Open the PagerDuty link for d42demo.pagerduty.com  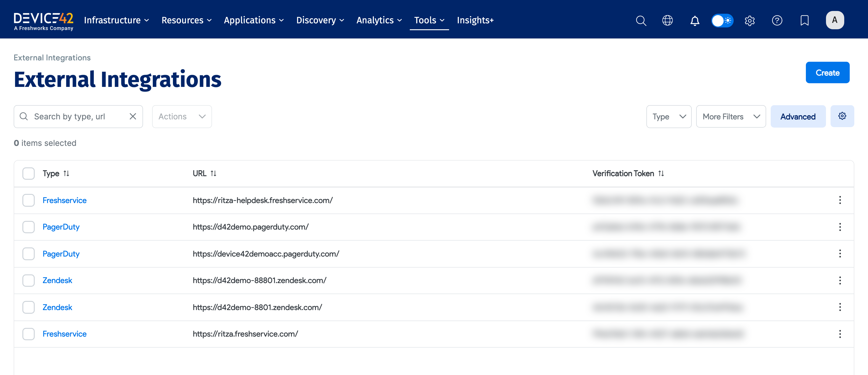click(x=61, y=227)
